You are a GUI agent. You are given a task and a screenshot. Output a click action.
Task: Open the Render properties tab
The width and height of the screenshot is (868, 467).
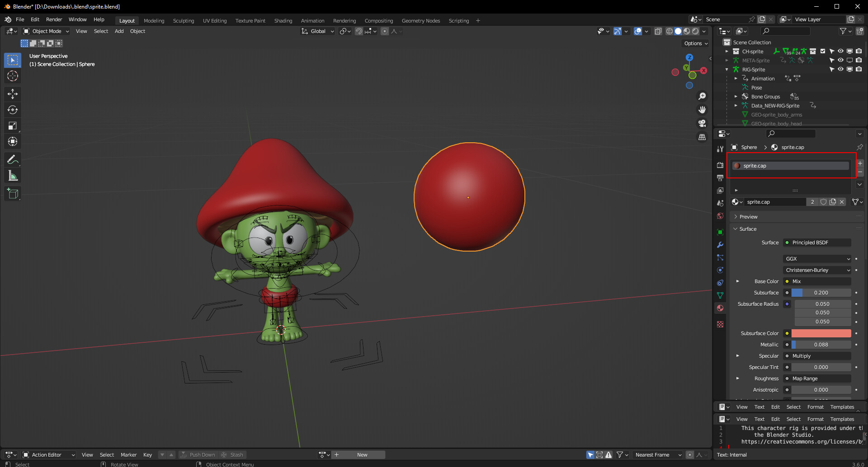coord(720,165)
